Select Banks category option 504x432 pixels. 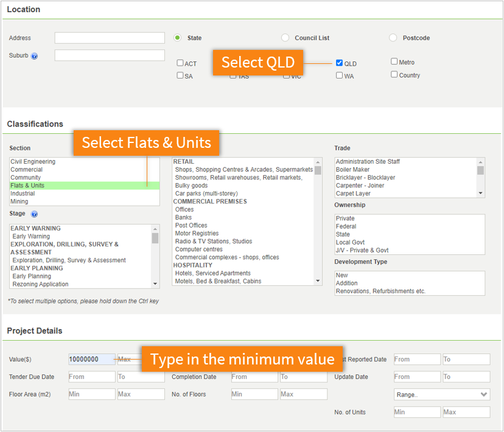[243, 217]
